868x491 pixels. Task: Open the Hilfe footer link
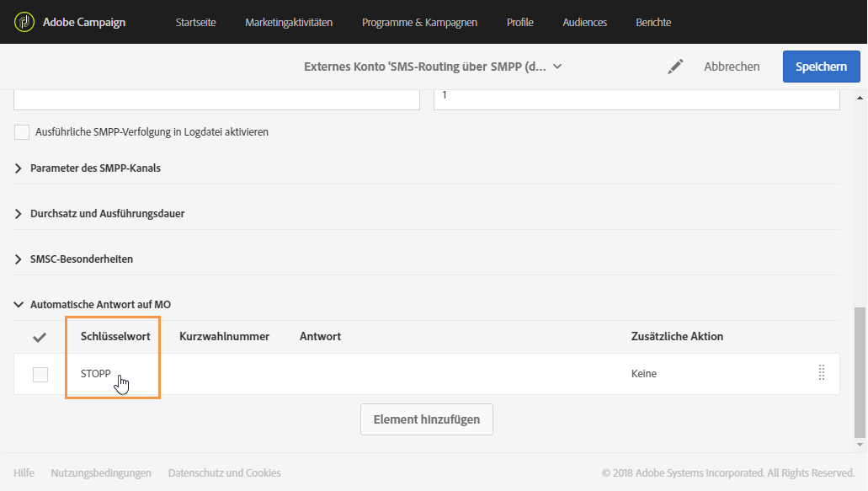[x=24, y=473]
